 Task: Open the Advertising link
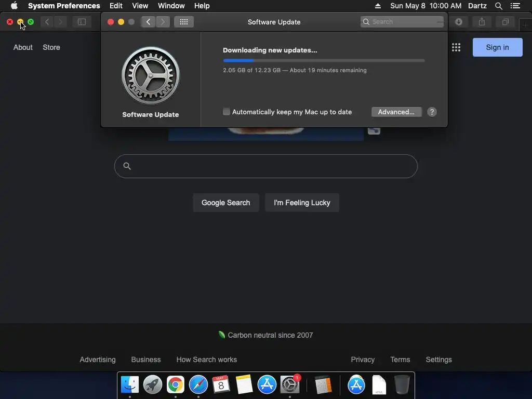(97, 360)
